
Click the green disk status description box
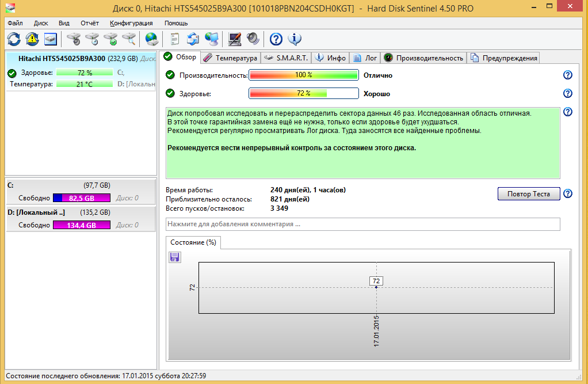coord(363,143)
